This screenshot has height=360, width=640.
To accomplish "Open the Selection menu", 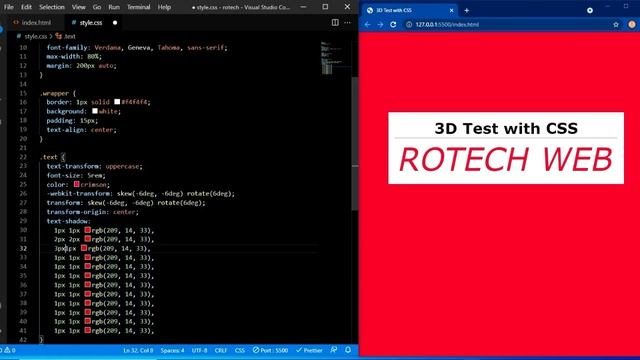I will coord(52,7).
